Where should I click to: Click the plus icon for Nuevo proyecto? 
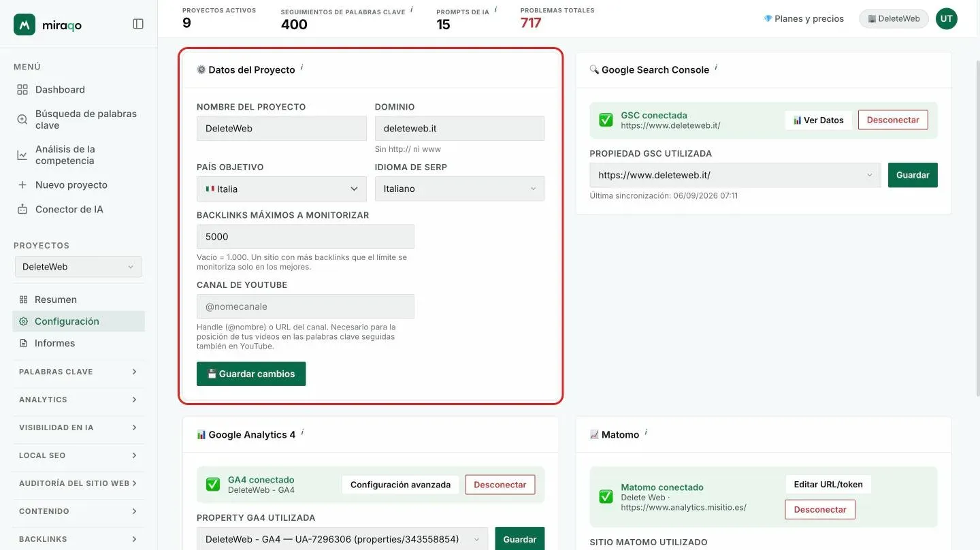coord(22,185)
